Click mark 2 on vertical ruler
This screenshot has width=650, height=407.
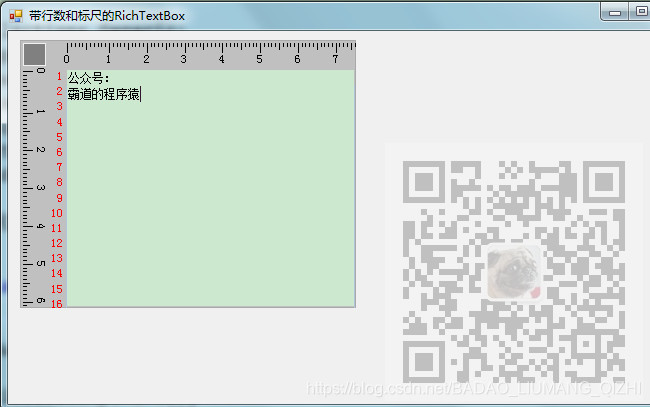click(41, 149)
